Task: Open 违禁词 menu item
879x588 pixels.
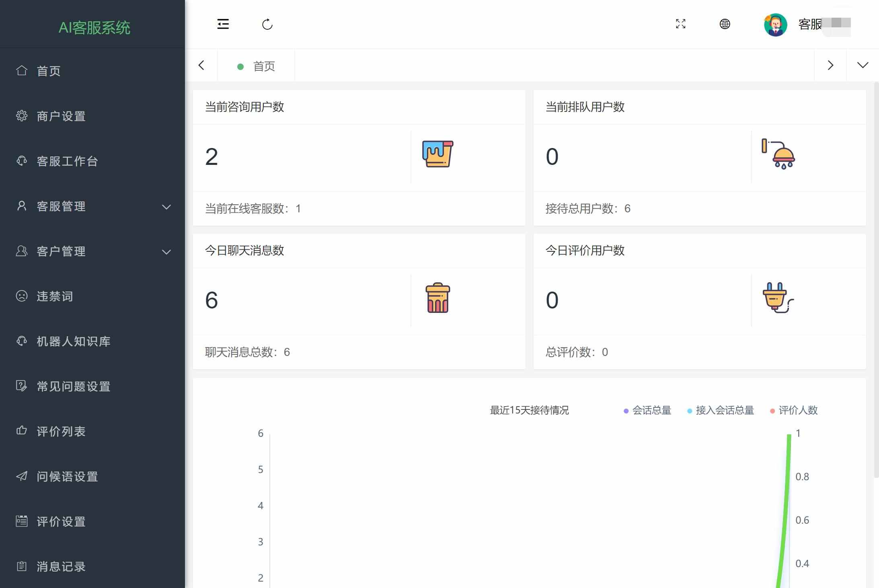Action: click(x=92, y=296)
